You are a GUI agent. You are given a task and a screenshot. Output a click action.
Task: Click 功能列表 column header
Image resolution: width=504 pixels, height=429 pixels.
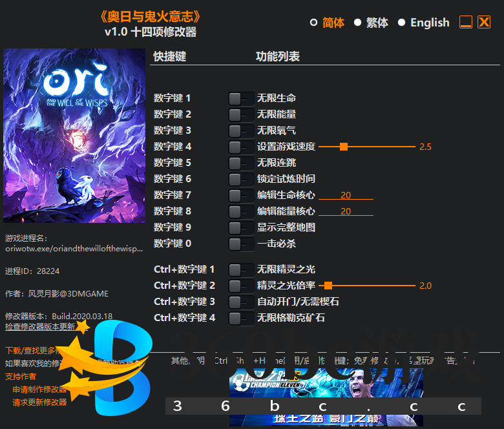tap(278, 57)
